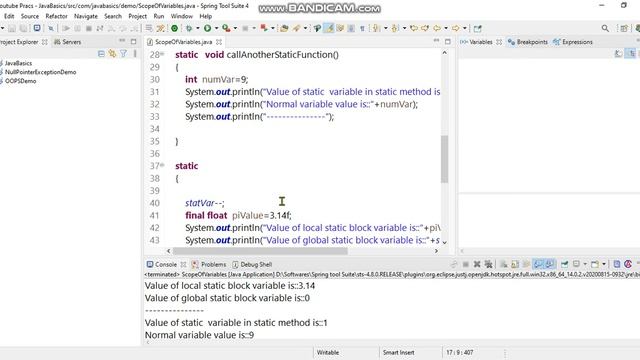This screenshot has width=640, height=360.
Task: Open the Open Console dropdown arrow
Action: tap(604, 264)
